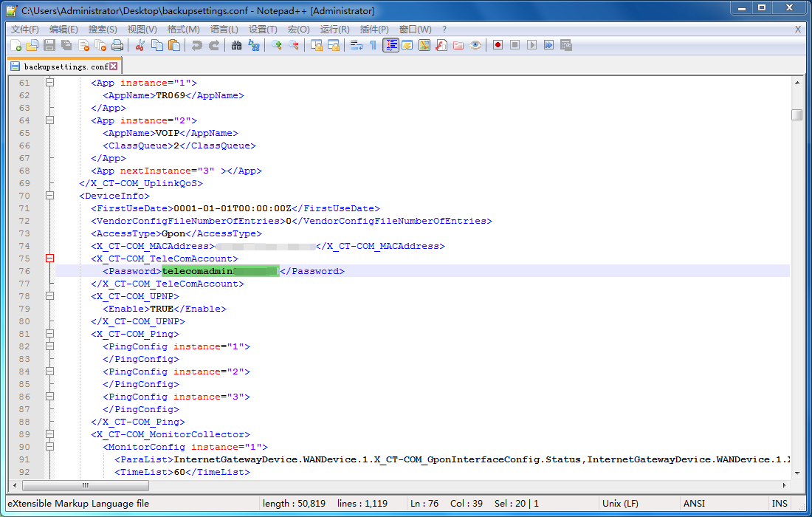
Task: Click the Undo arrow icon
Action: point(196,45)
